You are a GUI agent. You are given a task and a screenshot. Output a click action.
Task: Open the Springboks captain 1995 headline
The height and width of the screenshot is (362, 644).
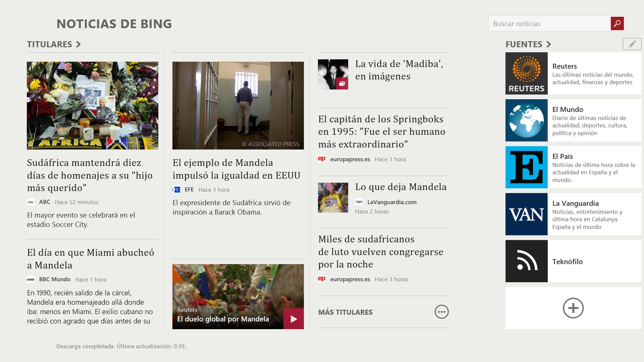382,131
